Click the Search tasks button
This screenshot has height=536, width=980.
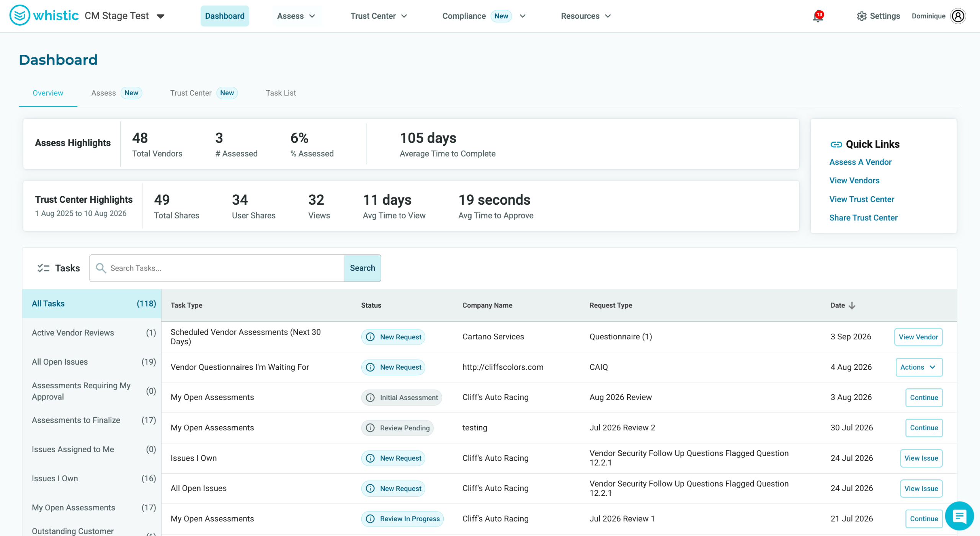point(363,268)
